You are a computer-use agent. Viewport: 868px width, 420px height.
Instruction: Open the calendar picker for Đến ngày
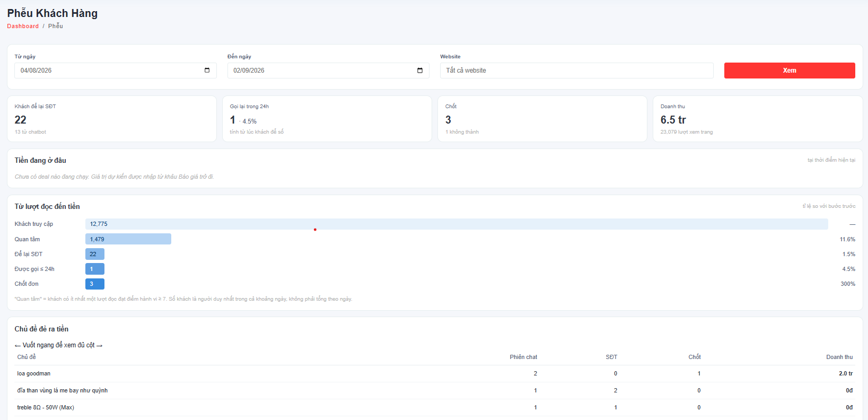pos(420,71)
